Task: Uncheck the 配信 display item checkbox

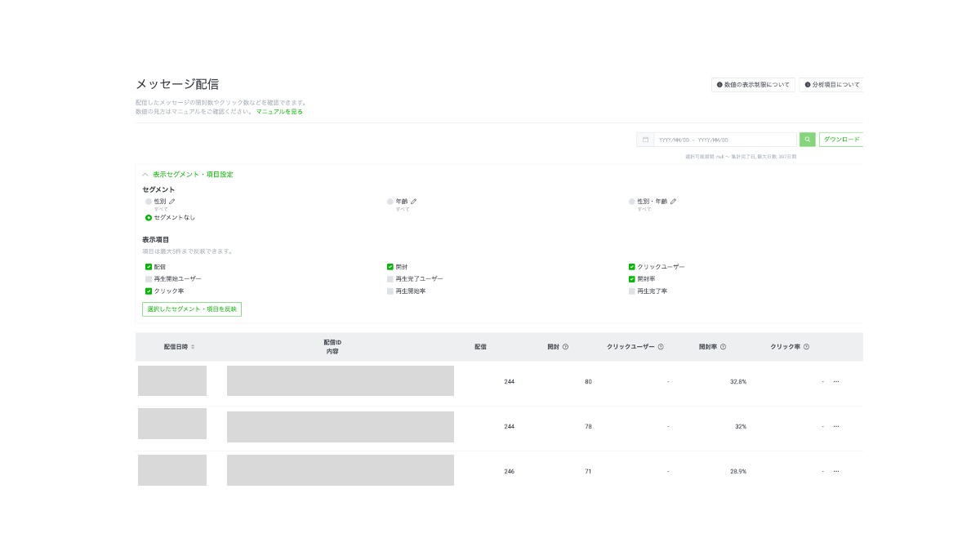Action: pos(149,267)
